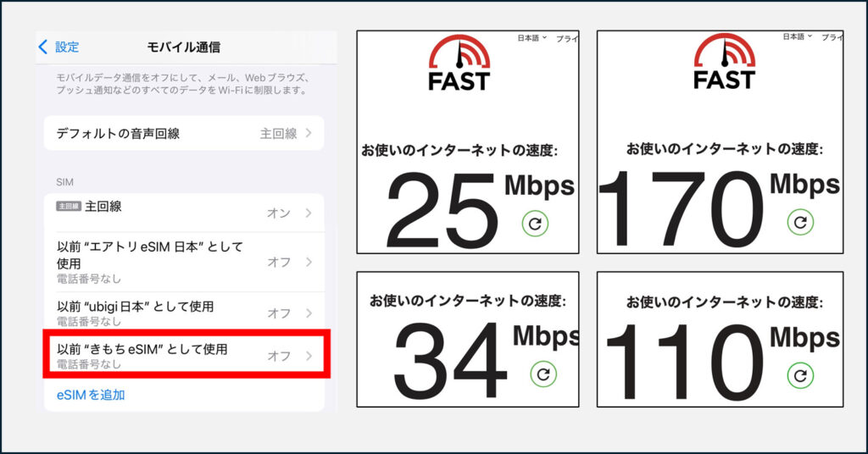
Task: Select オフ status of エアトリ eSIM 日本
Action: pos(279,262)
